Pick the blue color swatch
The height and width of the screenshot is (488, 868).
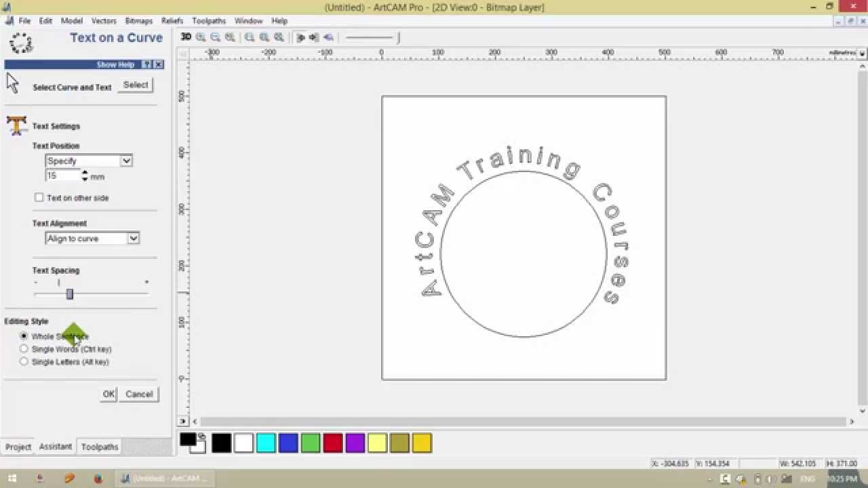point(288,443)
